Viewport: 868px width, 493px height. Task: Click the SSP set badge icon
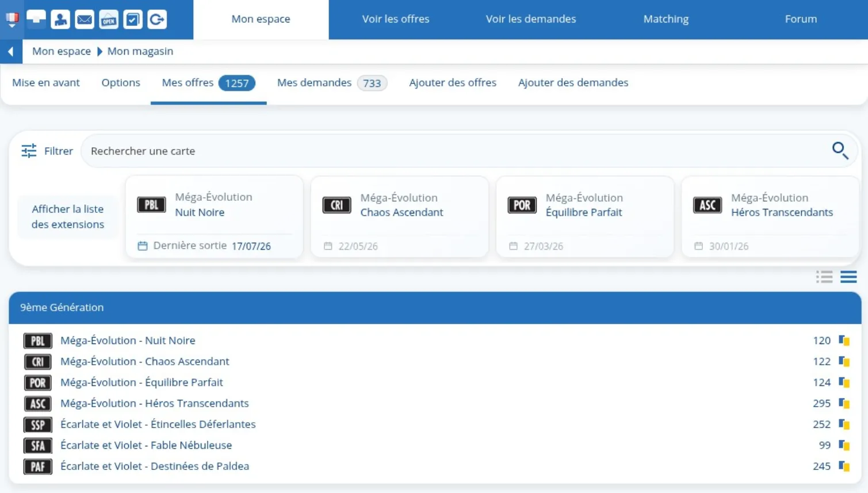38,425
